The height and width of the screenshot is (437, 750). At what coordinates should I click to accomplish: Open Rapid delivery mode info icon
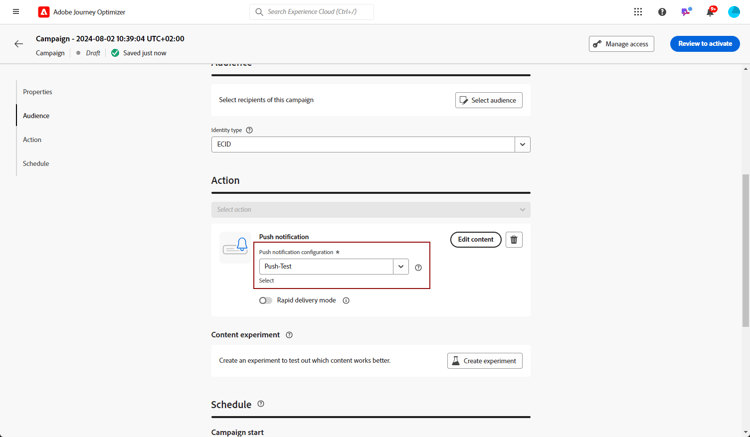click(x=346, y=301)
